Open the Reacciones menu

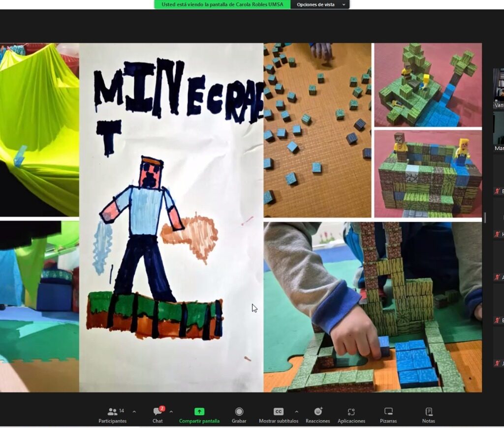pyautogui.click(x=318, y=415)
